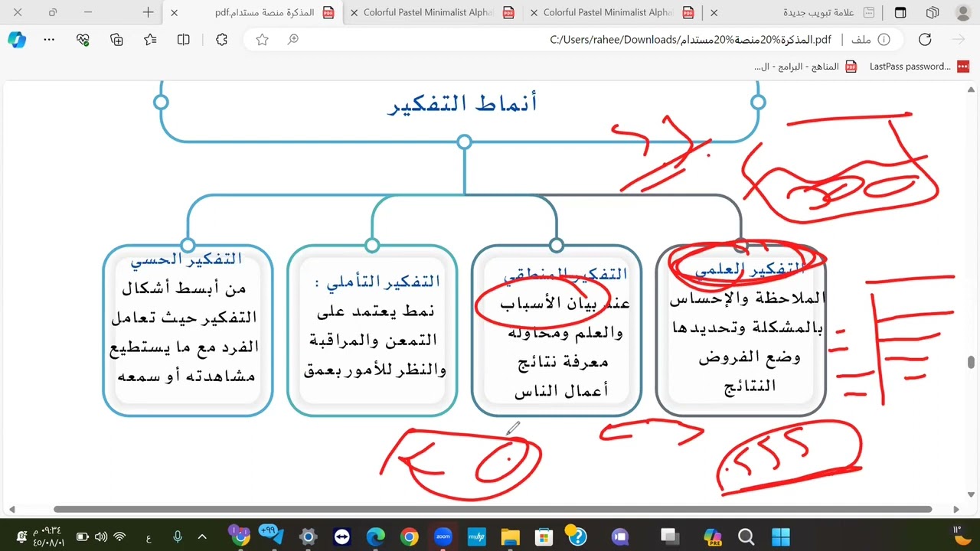Click the microphone tray icon
The width and height of the screenshot is (980, 551).
[x=178, y=537]
